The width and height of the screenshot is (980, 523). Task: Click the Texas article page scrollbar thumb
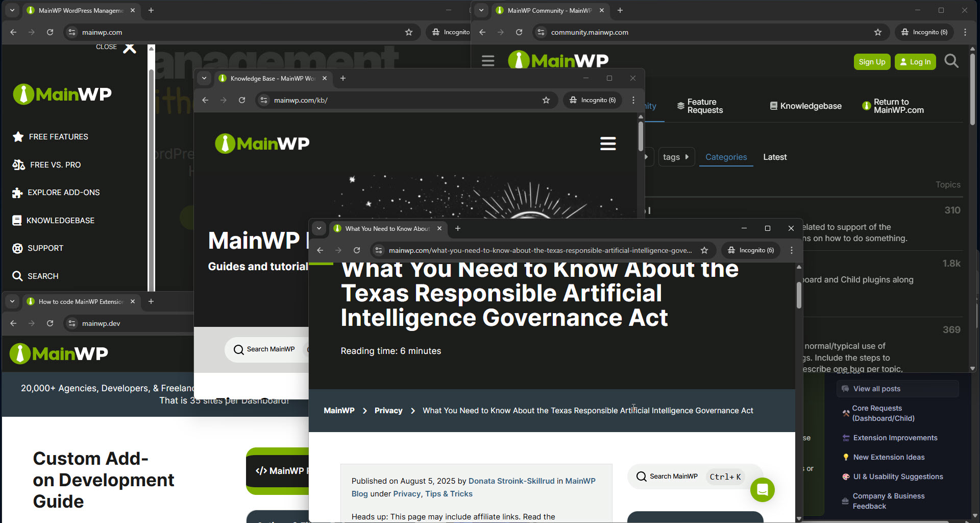pyautogui.click(x=799, y=295)
